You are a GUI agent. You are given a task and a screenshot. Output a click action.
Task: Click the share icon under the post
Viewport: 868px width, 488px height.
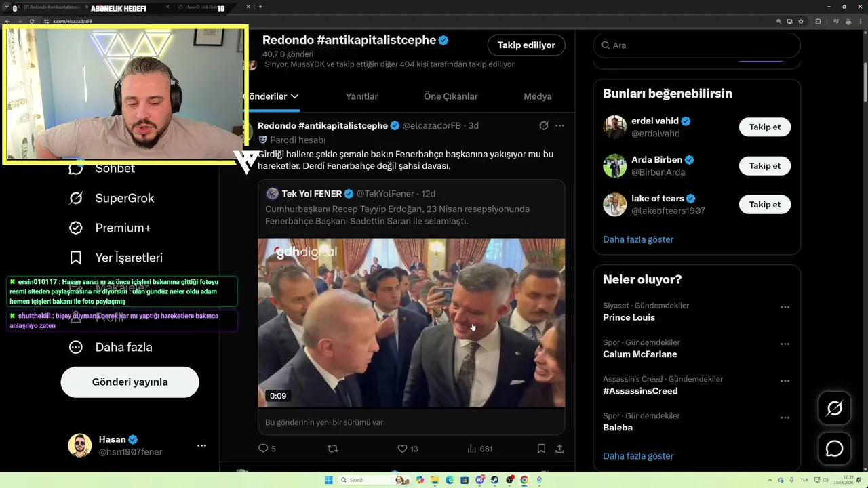(x=559, y=448)
